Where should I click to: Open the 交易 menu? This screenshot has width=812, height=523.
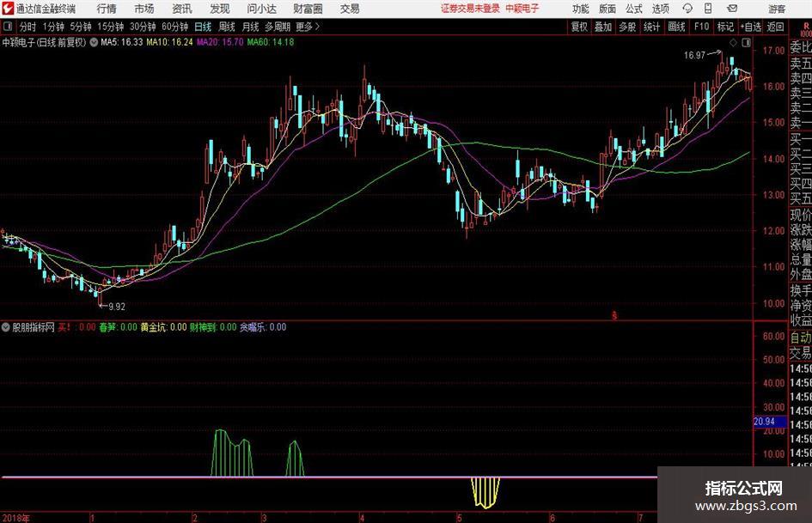pyautogui.click(x=350, y=9)
